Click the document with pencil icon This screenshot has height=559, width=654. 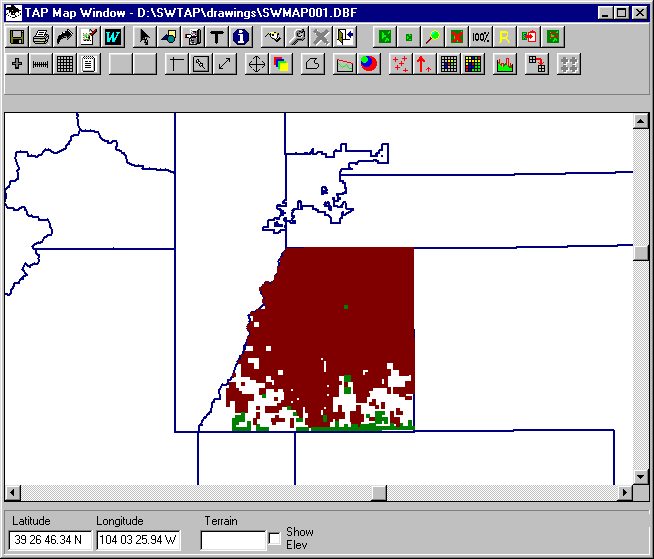88,37
